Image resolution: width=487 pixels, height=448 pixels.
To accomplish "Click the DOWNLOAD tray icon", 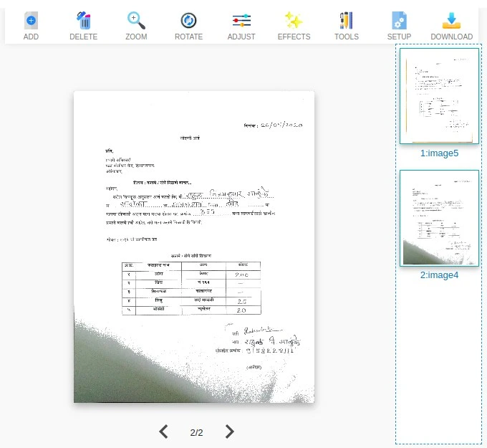I will [x=451, y=21].
